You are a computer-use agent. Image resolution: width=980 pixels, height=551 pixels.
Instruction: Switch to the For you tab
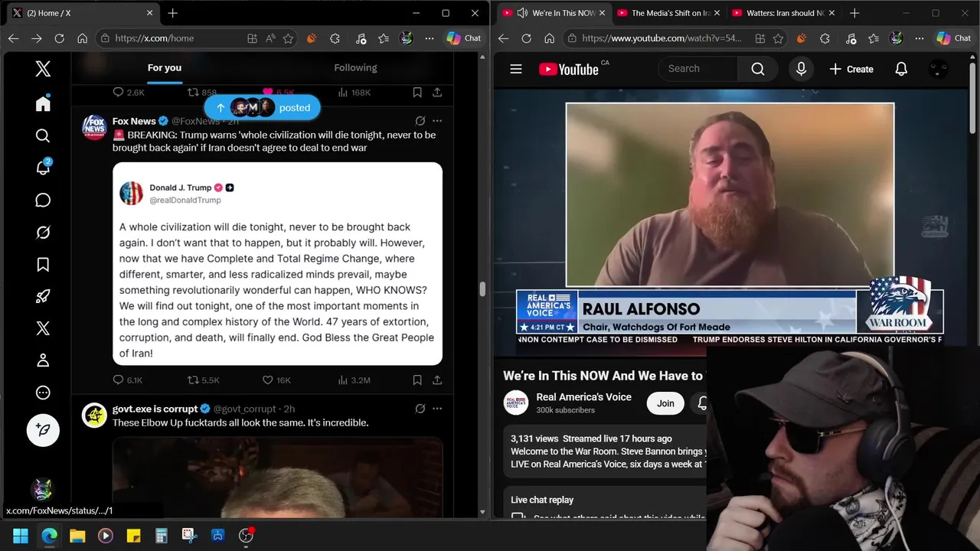coord(165,68)
